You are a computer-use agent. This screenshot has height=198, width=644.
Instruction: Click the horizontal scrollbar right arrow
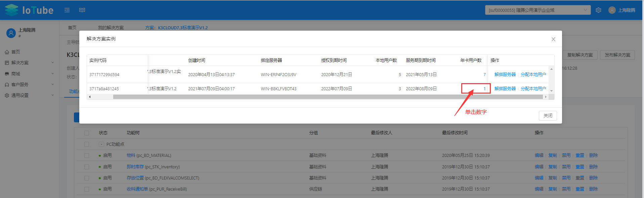[546, 97]
